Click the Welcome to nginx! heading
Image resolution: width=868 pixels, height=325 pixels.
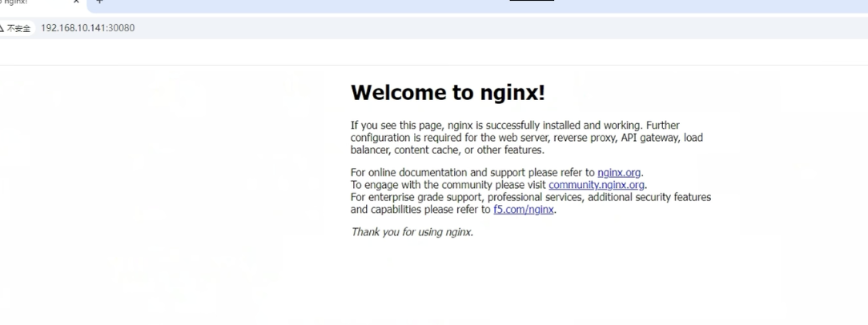click(x=448, y=93)
